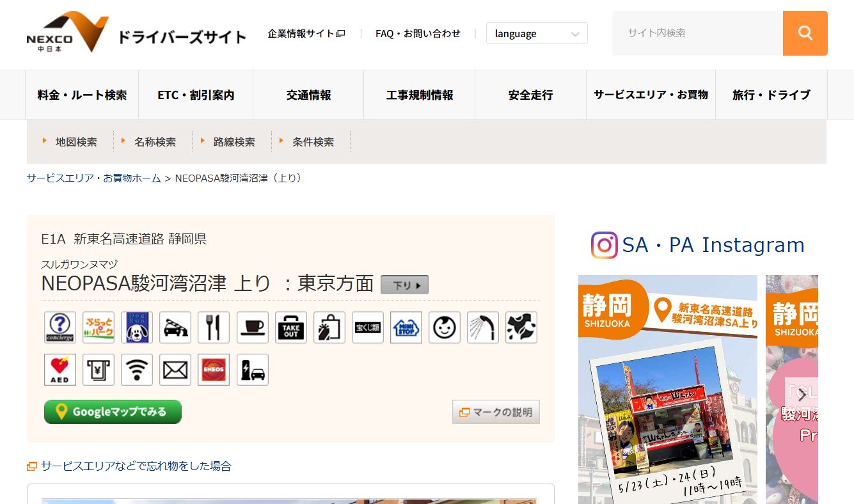Click the Dog Run icon

(x=137, y=327)
